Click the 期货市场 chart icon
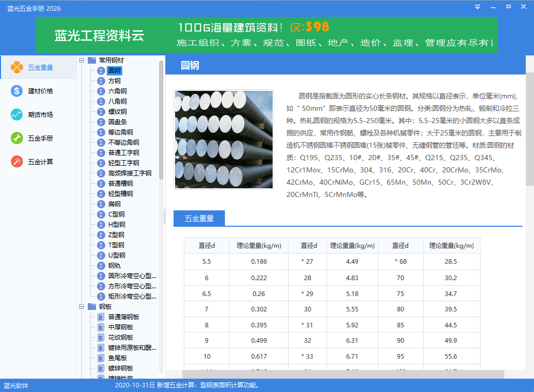Screen dimensions: 534x392 [17, 114]
